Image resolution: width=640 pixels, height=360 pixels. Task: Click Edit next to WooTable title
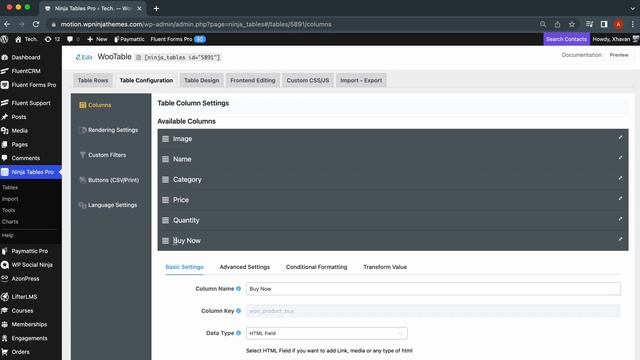[x=84, y=58]
